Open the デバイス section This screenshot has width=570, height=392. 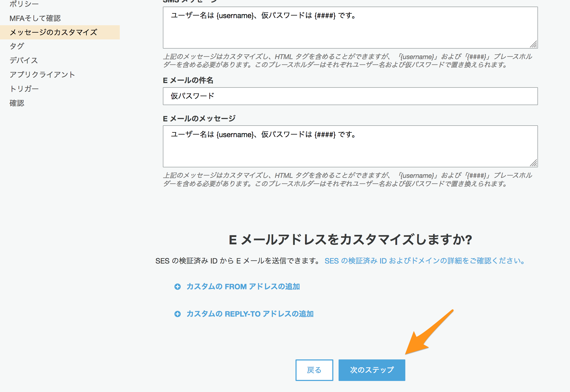pyautogui.click(x=23, y=60)
